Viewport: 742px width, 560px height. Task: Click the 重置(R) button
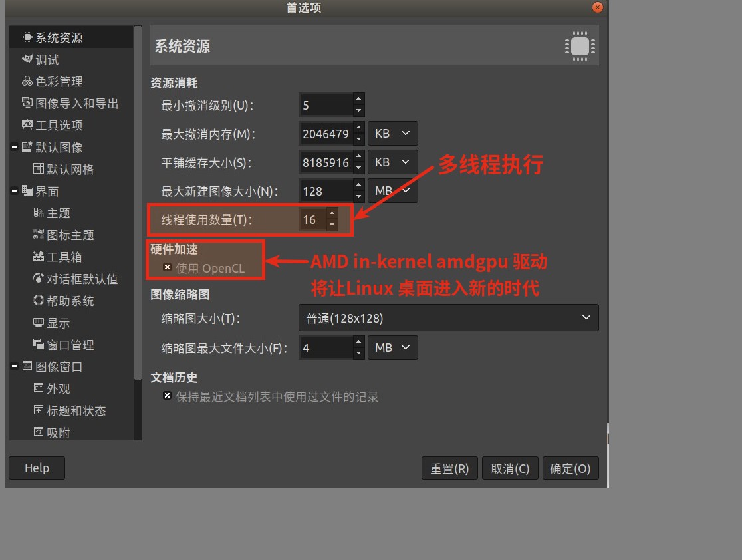pyautogui.click(x=449, y=468)
